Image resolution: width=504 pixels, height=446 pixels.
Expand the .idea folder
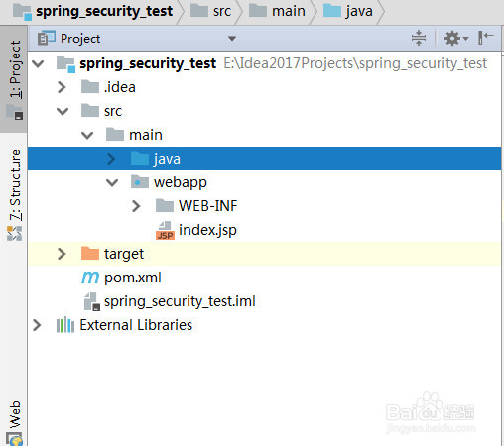[x=62, y=87]
